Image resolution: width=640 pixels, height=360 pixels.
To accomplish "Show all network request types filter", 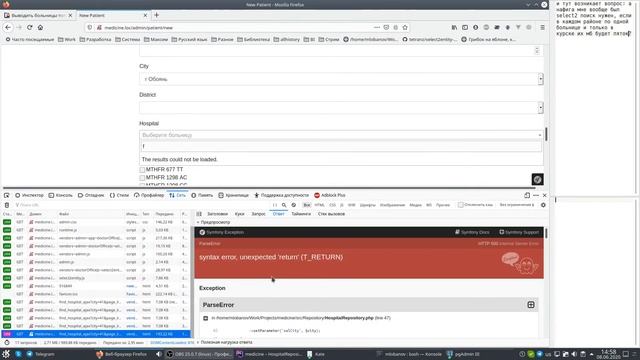I will pyautogui.click(x=307, y=205).
